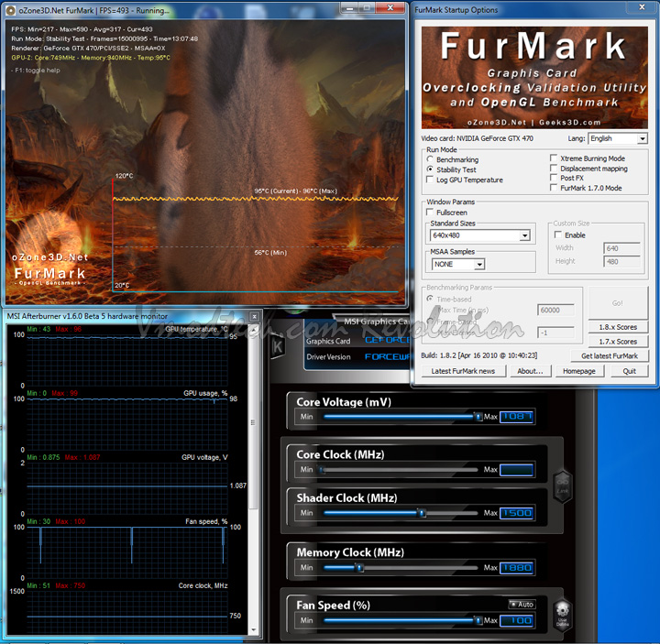Click 'GPU usage, %' graph label
The height and width of the screenshot is (644, 660).
tap(205, 393)
